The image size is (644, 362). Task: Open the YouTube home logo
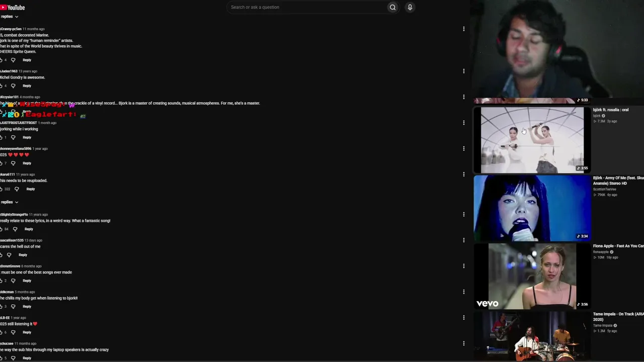[13, 8]
